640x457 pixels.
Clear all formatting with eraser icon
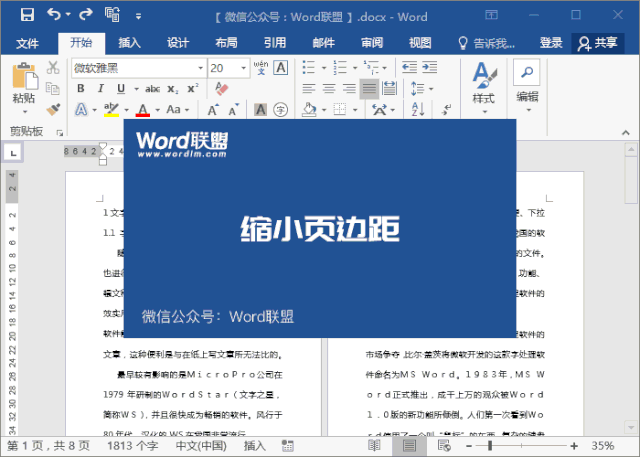pyautogui.click(x=222, y=89)
